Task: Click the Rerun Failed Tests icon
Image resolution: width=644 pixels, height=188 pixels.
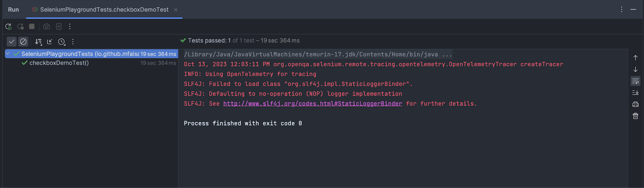Action: click(x=20, y=27)
